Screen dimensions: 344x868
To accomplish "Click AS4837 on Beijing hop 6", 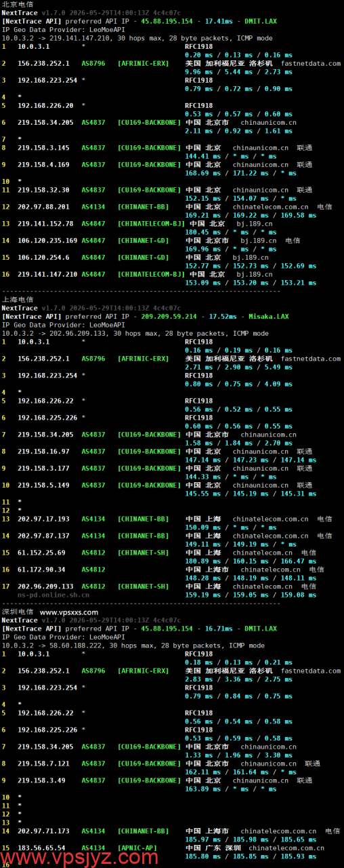I will [93, 123].
